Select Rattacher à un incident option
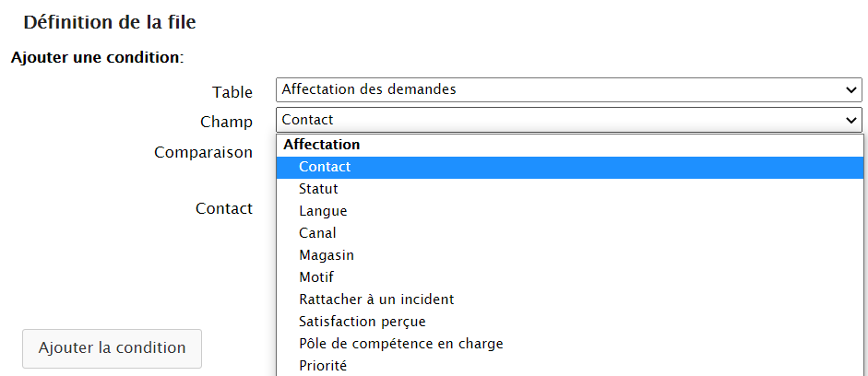The width and height of the screenshot is (868, 376). click(376, 300)
